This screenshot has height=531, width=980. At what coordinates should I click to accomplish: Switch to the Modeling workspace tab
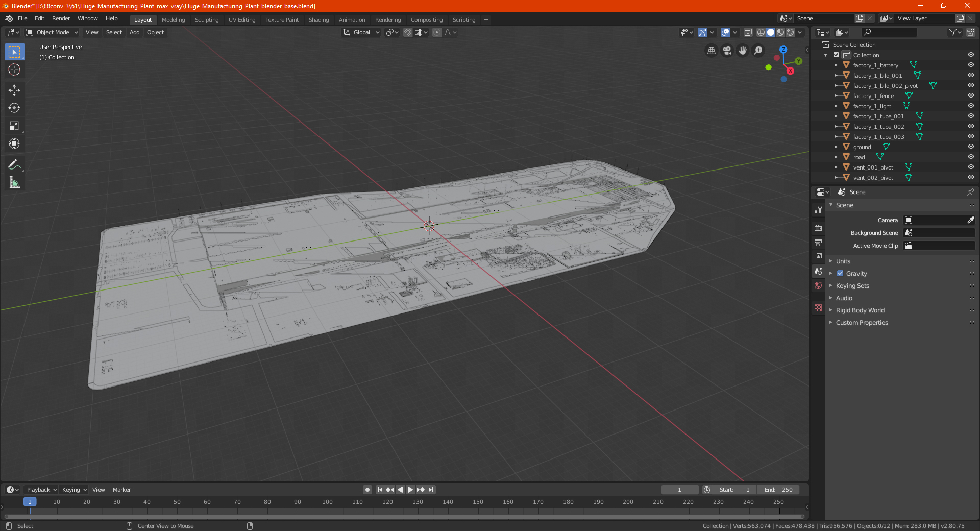coord(173,20)
